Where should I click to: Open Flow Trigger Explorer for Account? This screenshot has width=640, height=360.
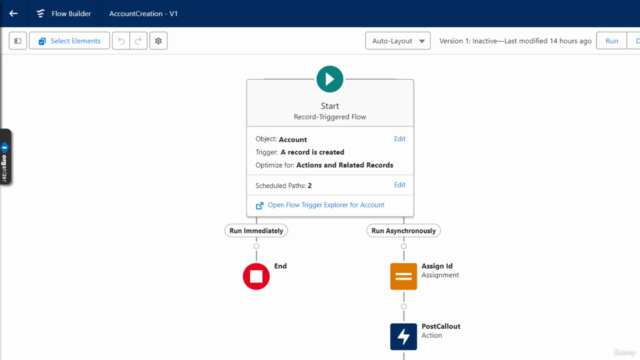(x=326, y=205)
